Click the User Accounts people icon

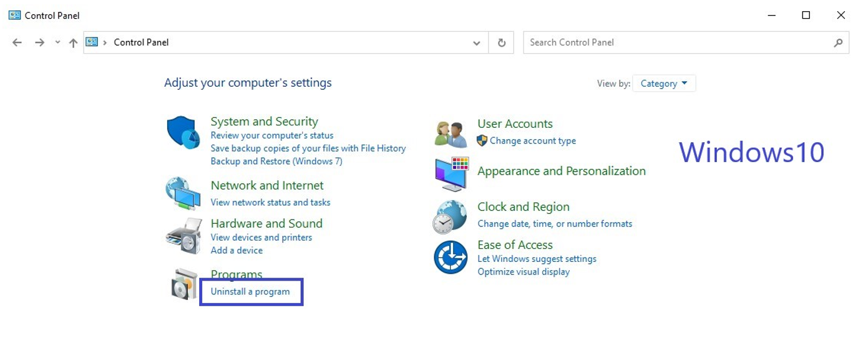[451, 133]
